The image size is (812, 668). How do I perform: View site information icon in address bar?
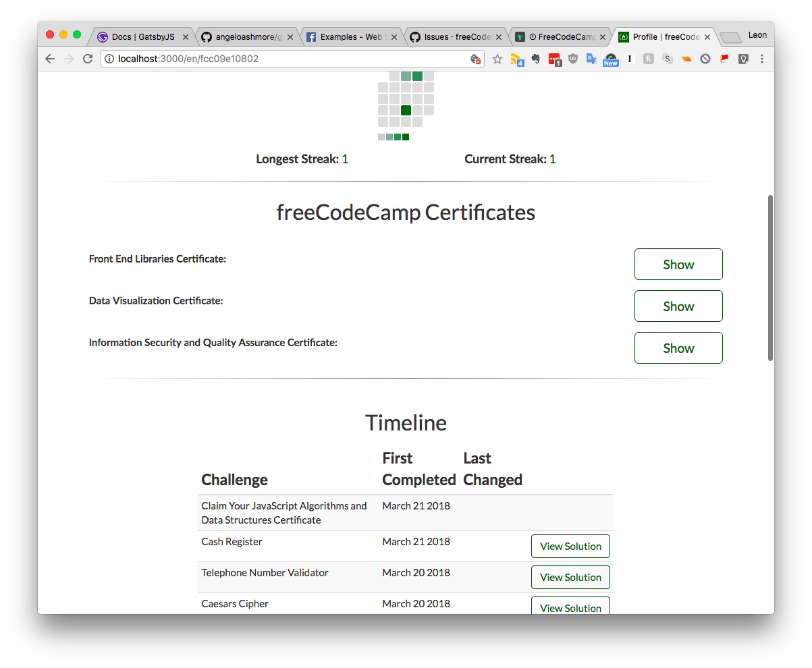click(109, 59)
